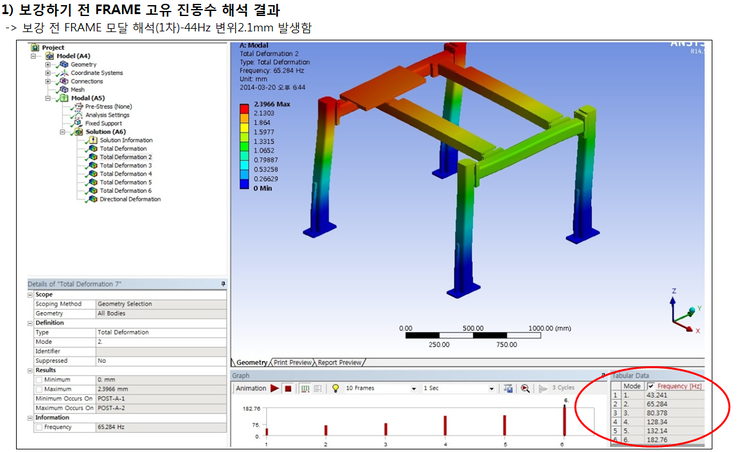Screen dimensions: 740x452
Task: Click the Geometry node icon
Action: tap(64, 64)
